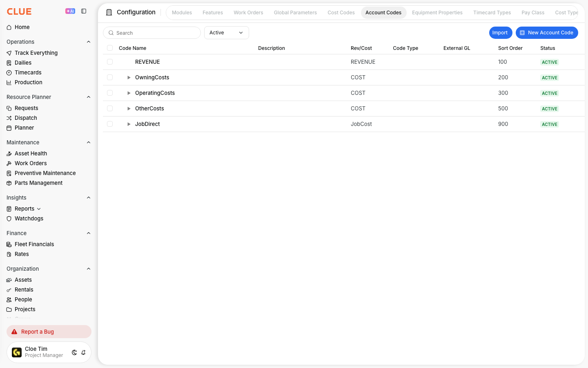Click the account codes Search field
The width and height of the screenshot is (588, 368).
click(152, 33)
